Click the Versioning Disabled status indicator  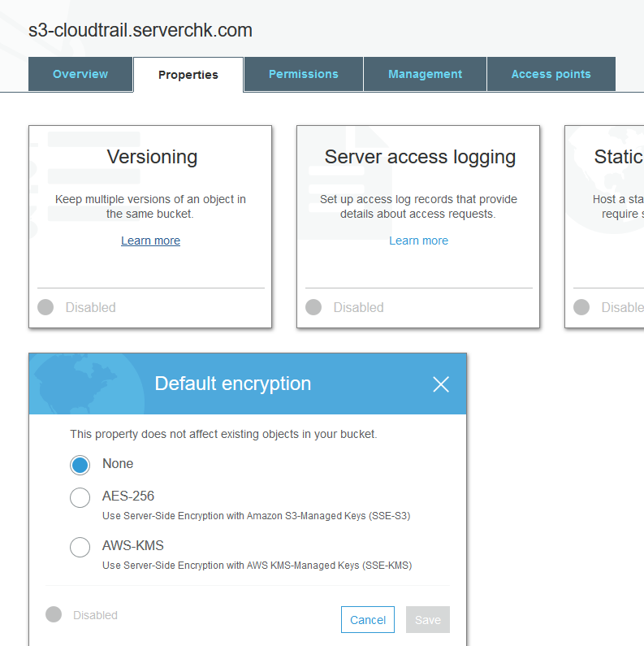coord(45,307)
